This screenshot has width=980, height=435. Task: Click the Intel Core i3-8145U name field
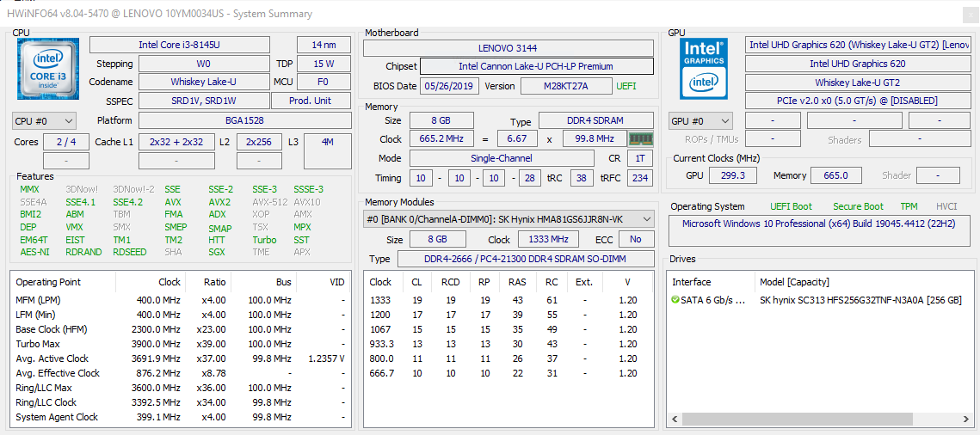(x=180, y=45)
